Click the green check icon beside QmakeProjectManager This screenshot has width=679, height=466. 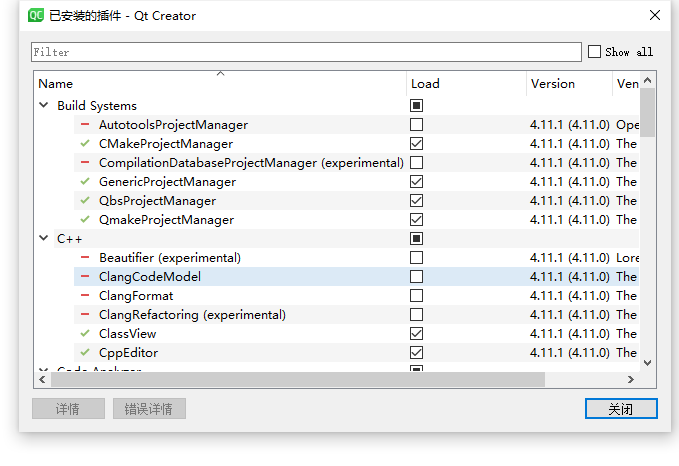(x=85, y=220)
